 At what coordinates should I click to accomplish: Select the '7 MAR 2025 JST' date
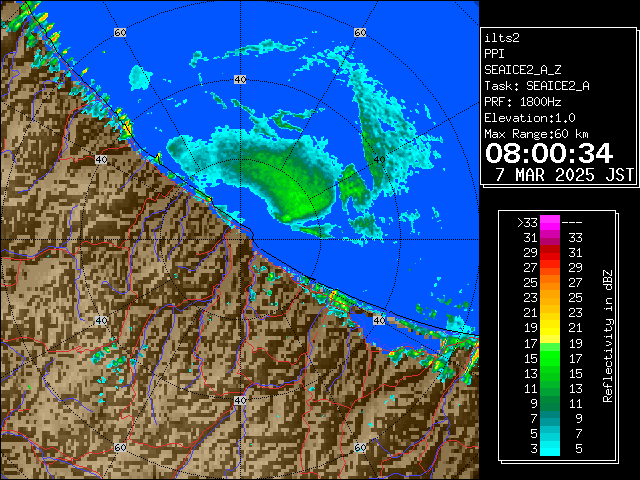(x=565, y=175)
